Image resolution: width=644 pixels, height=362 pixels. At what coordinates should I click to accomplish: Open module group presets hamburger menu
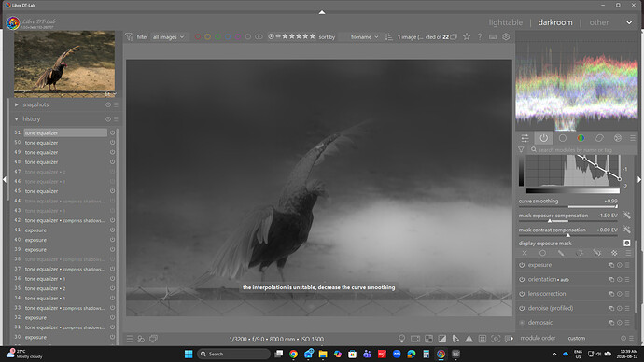pyautogui.click(x=633, y=138)
